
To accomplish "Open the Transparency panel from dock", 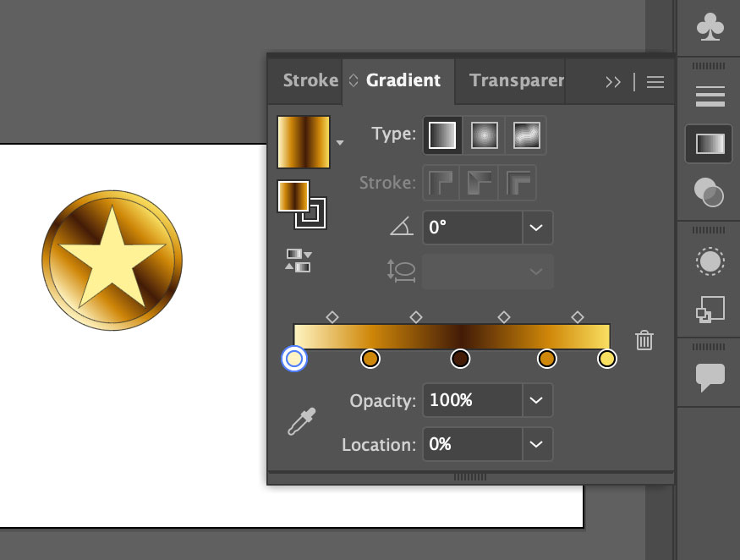I will 709,193.
